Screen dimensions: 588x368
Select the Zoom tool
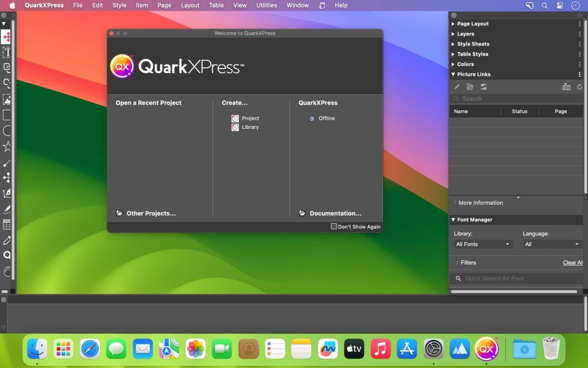pyautogui.click(x=7, y=255)
